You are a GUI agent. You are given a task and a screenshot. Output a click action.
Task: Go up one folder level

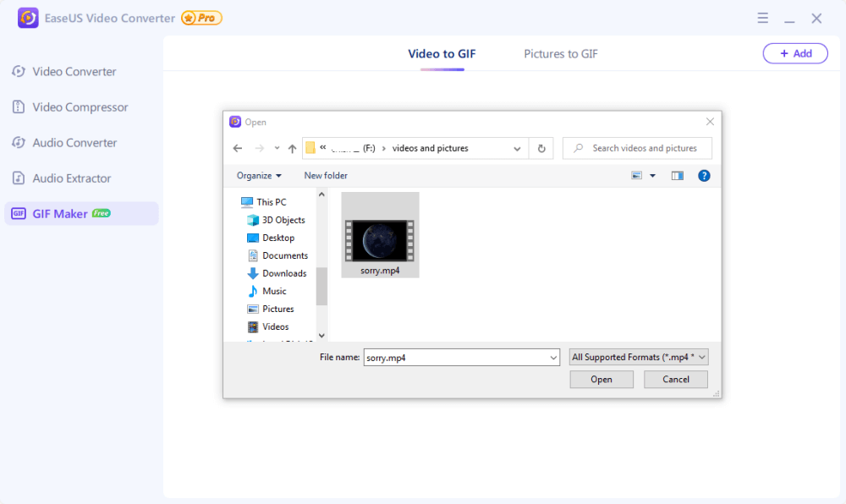[x=292, y=149]
